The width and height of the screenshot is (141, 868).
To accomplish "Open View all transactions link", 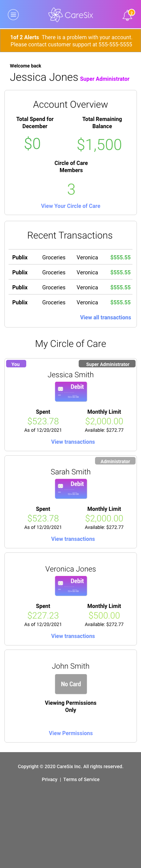I will pos(105,317).
